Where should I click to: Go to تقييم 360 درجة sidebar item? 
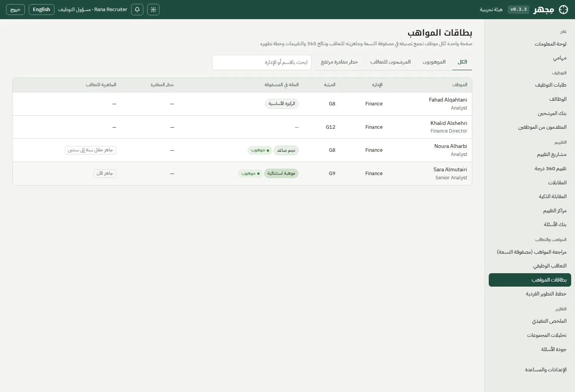pyautogui.click(x=550, y=169)
